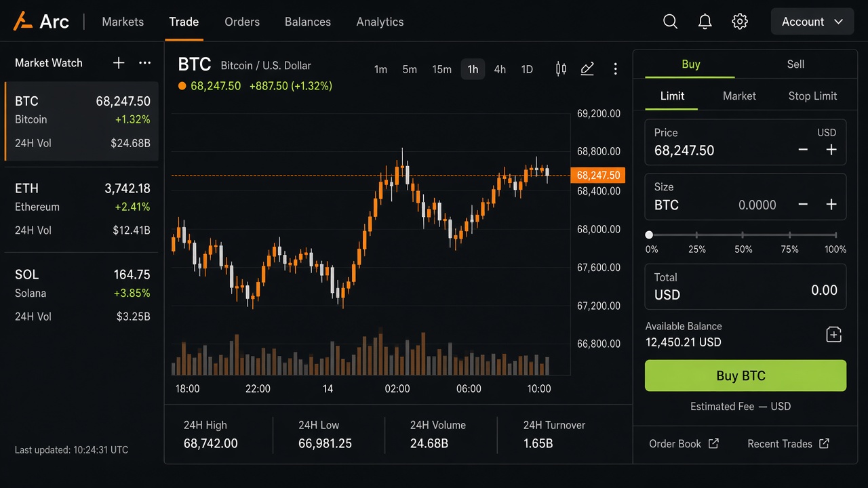Set chart interval to 15m

pos(441,69)
